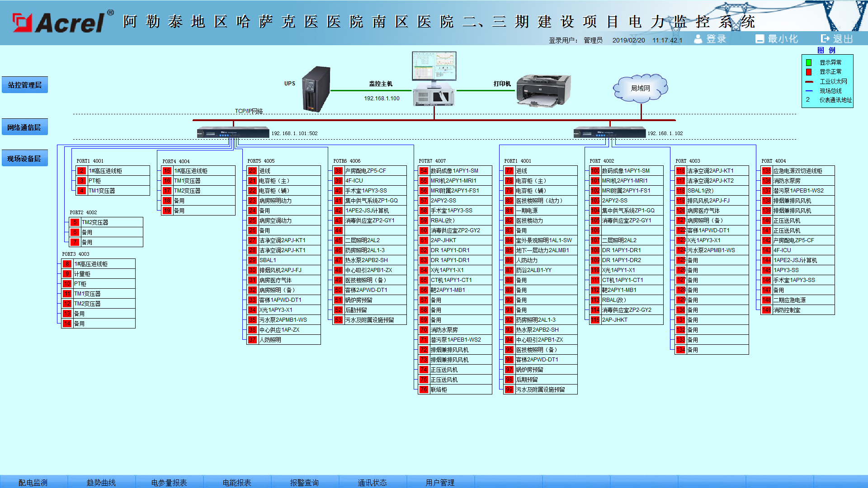The image size is (868, 488).
Task: Click the printer device icon
Action: 543,91
